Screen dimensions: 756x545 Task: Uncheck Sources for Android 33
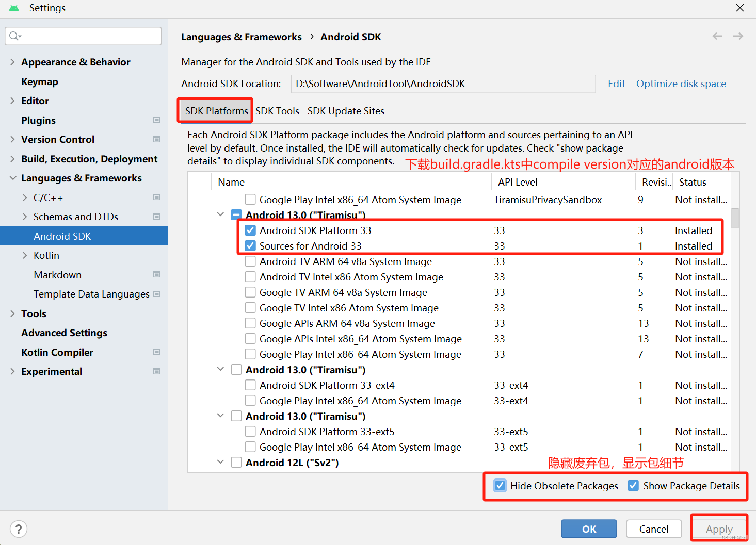pos(250,245)
